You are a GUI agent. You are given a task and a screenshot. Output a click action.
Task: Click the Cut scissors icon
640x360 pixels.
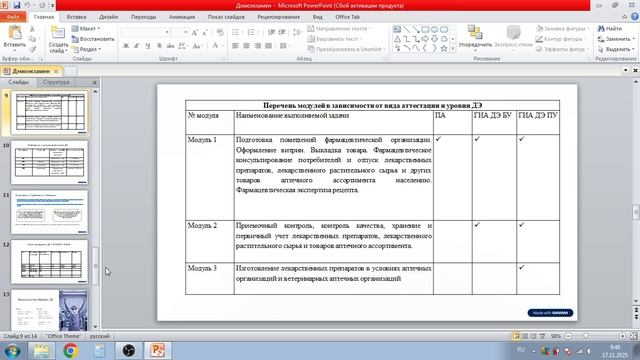click(x=32, y=29)
